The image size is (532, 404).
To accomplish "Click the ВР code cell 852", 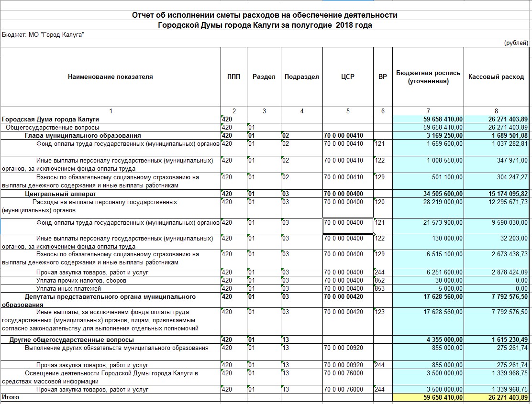I will (382, 280).
